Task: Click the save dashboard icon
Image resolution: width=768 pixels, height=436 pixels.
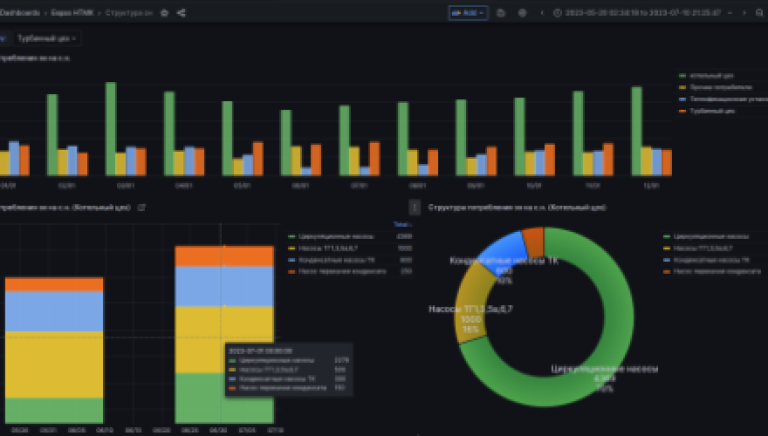Action: pyautogui.click(x=502, y=13)
